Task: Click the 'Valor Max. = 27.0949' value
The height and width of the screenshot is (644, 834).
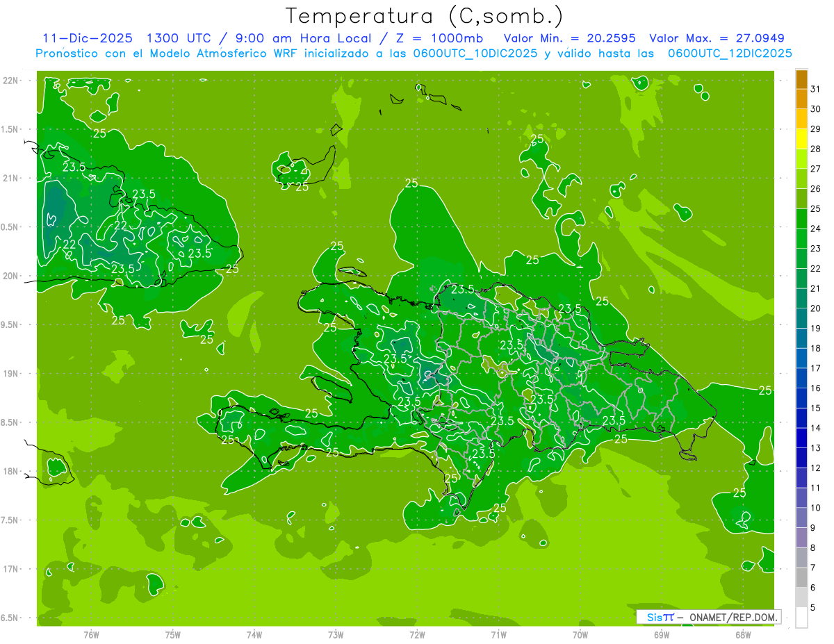Action: [717, 38]
